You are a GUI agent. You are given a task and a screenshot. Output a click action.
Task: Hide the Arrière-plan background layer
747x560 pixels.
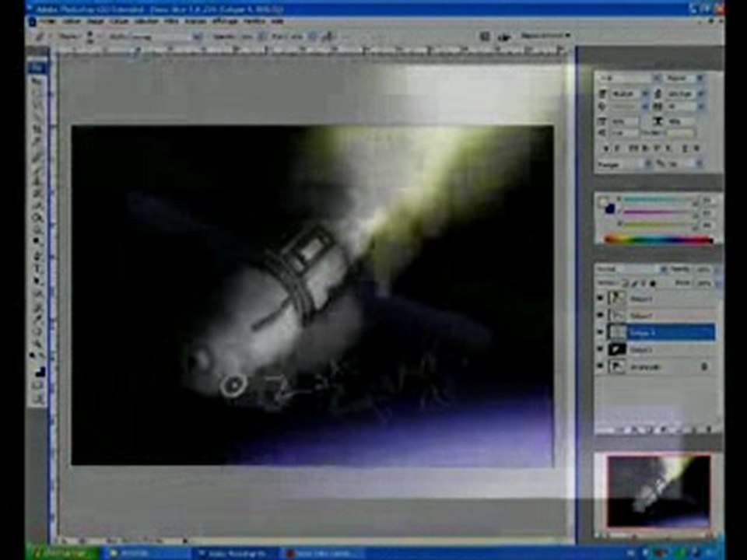pyautogui.click(x=600, y=366)
